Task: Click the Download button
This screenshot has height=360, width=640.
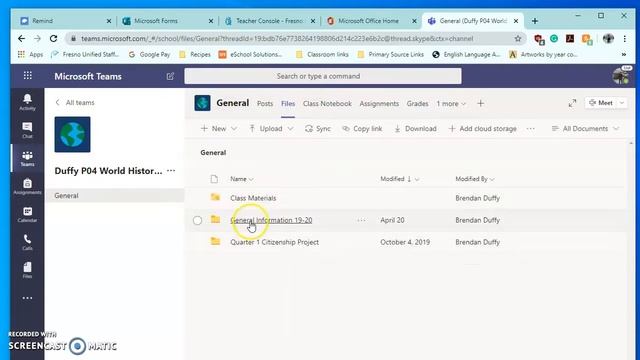Action: [x=415, y=129]
